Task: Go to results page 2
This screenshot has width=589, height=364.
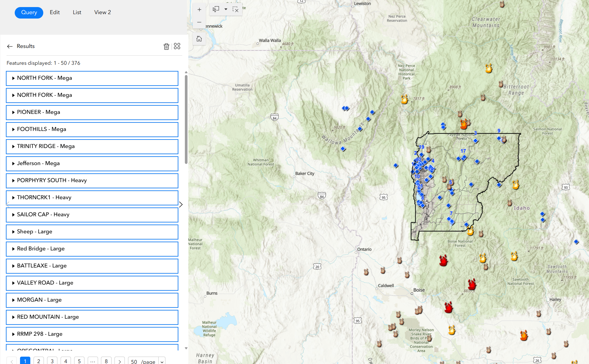Action: (x=39, y=361)
